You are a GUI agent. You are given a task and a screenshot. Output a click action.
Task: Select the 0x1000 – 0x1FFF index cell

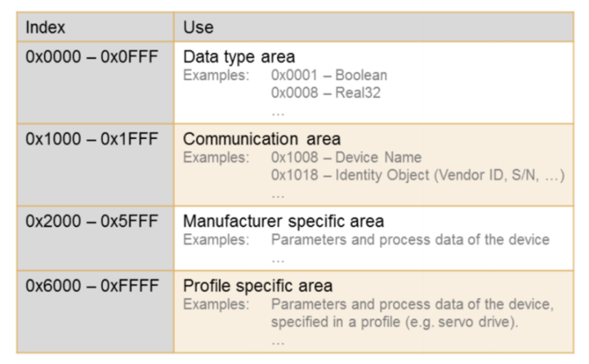pos(91,139)
